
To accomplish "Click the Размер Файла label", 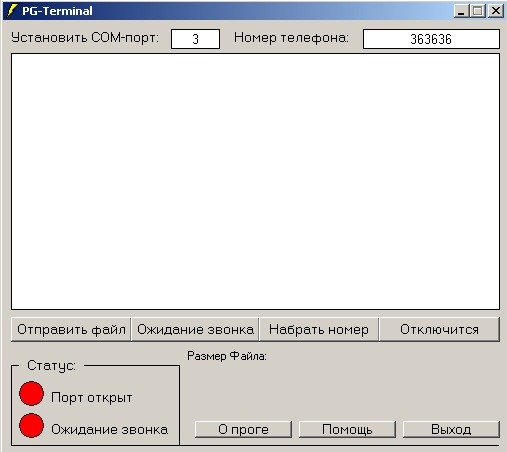I will (227, 356).
